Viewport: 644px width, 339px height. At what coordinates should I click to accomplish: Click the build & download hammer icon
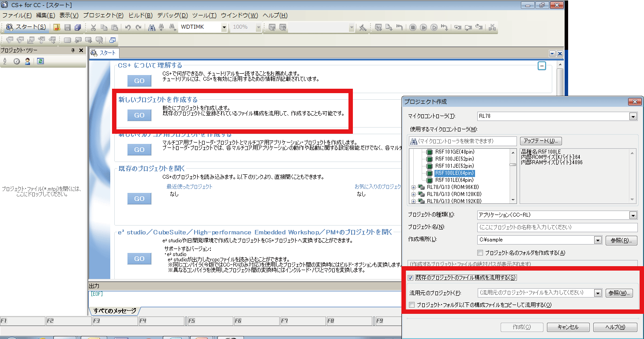pyautogui.click(x=363, y=27)
